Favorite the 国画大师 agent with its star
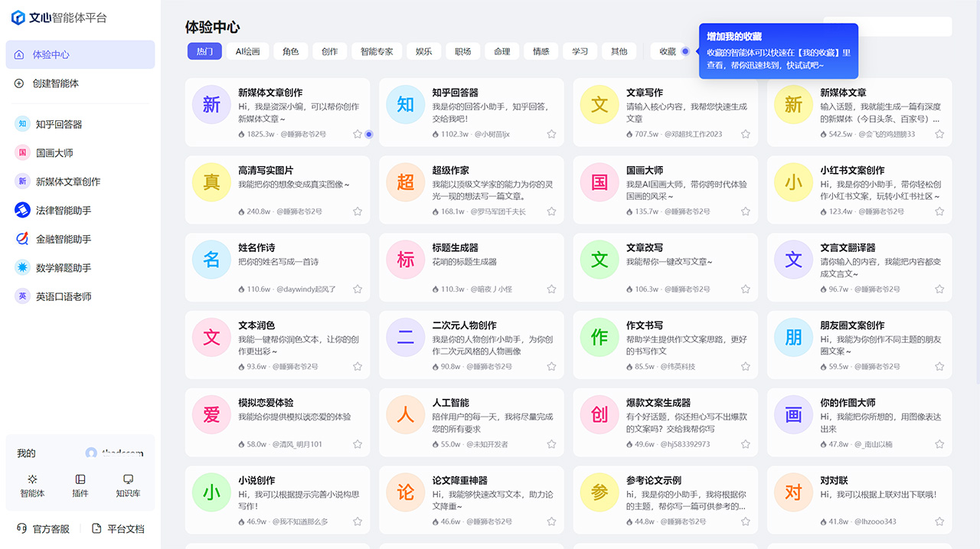980x549 pixels. 745,211
